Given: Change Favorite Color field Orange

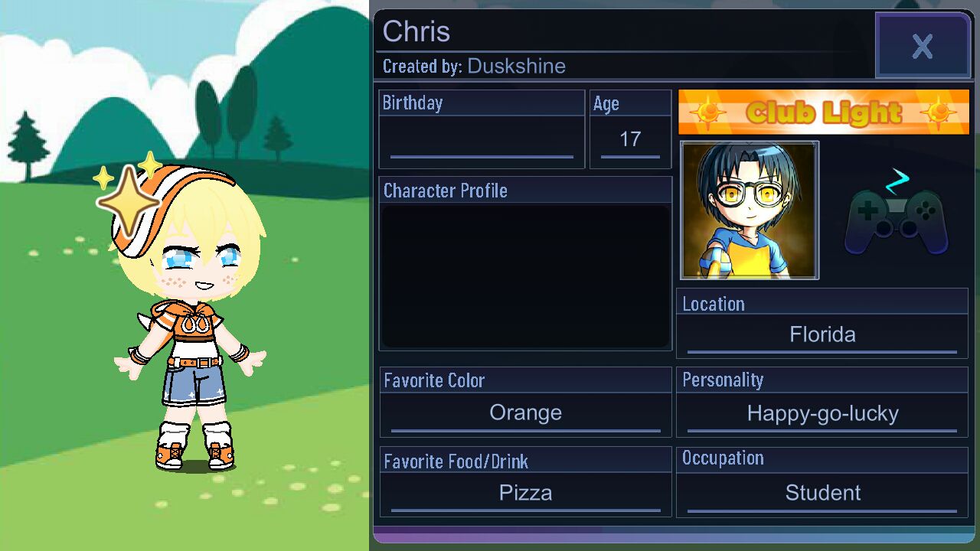Looking at the screenshot, I should click(525, 414).
